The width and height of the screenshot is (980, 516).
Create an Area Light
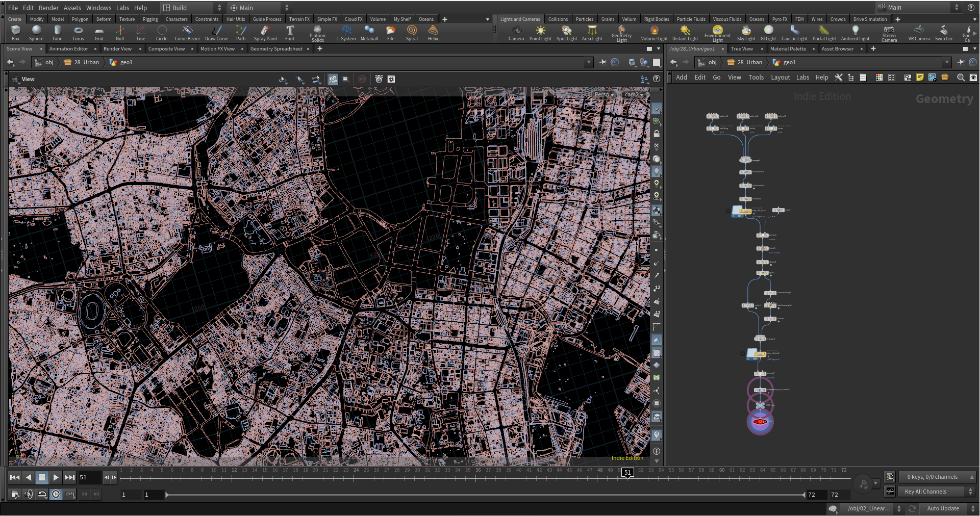point(592,33)
